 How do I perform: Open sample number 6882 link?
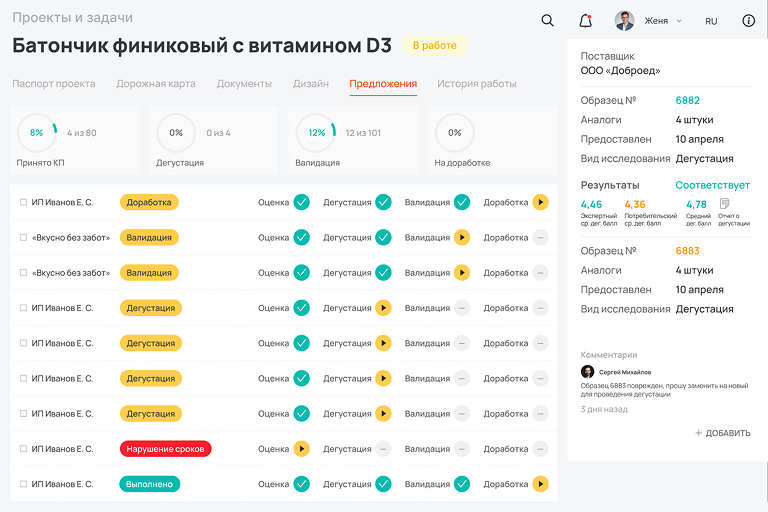pos(687,101)
